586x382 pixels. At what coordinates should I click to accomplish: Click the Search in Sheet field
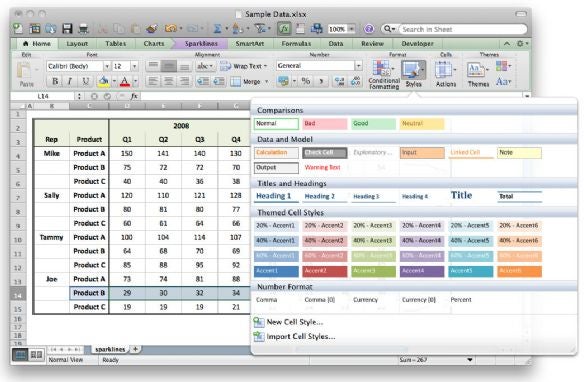(x=463, y=29)
